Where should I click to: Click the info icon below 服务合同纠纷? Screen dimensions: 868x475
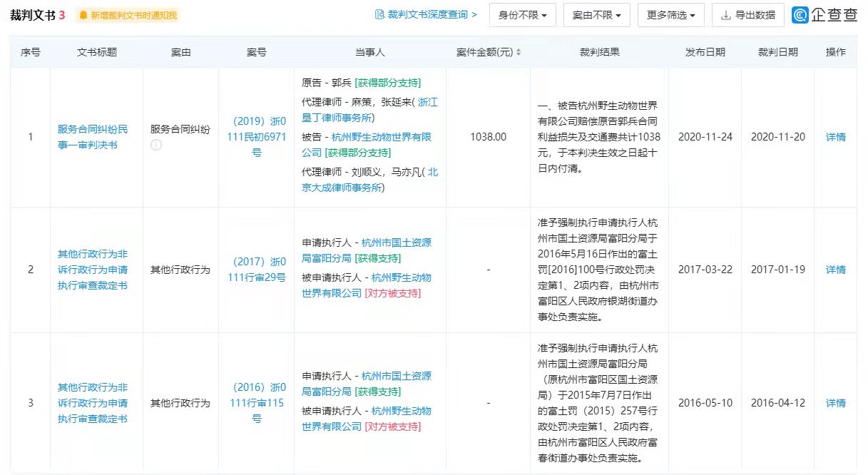point(155,143)
